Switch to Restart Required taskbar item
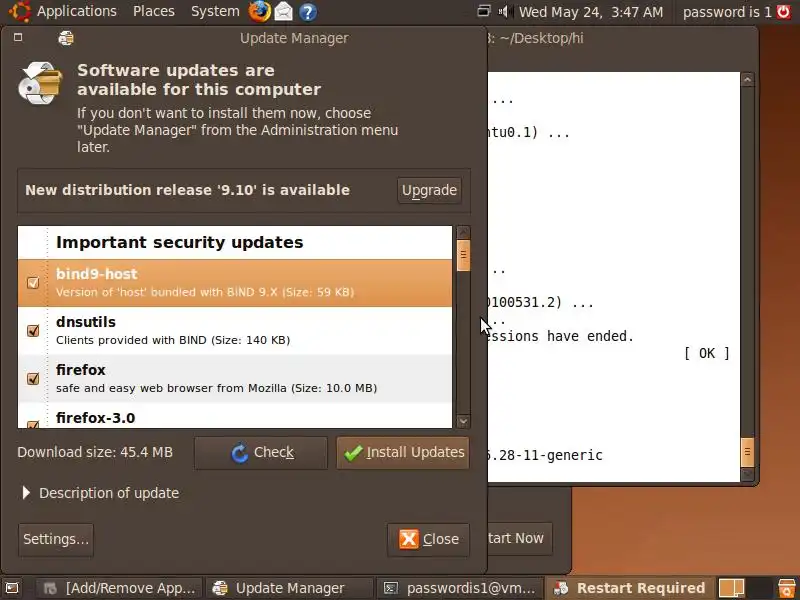Viewport: 800px width, 600px height. pyautogui.click(x=630, y=588)
